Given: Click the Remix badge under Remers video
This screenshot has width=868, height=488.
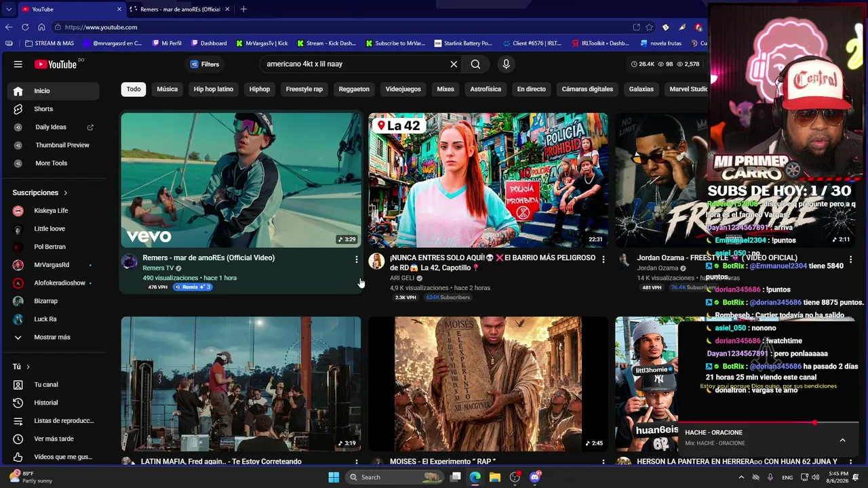Looking at the screenshot, I should click(x=193, y=287).
